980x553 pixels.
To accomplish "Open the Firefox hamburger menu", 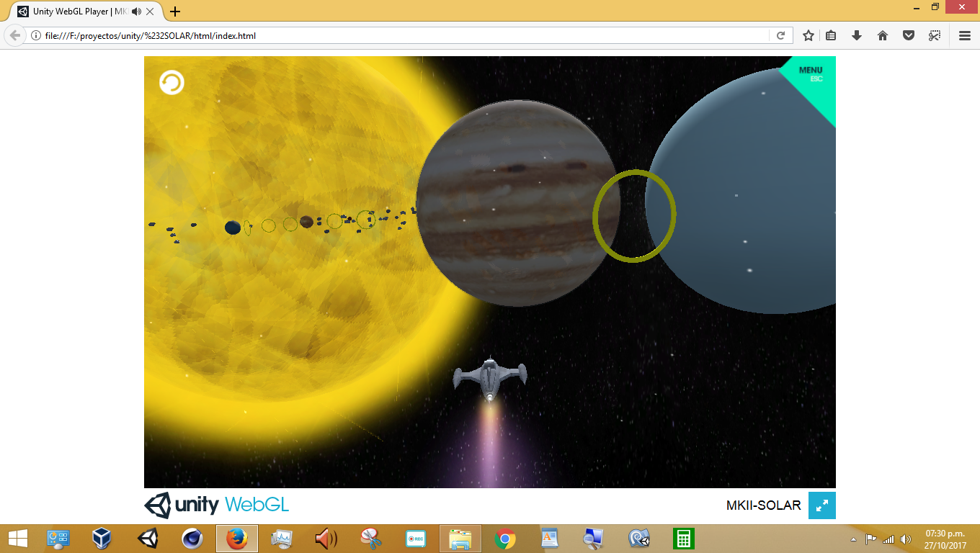I will point(963,35).
